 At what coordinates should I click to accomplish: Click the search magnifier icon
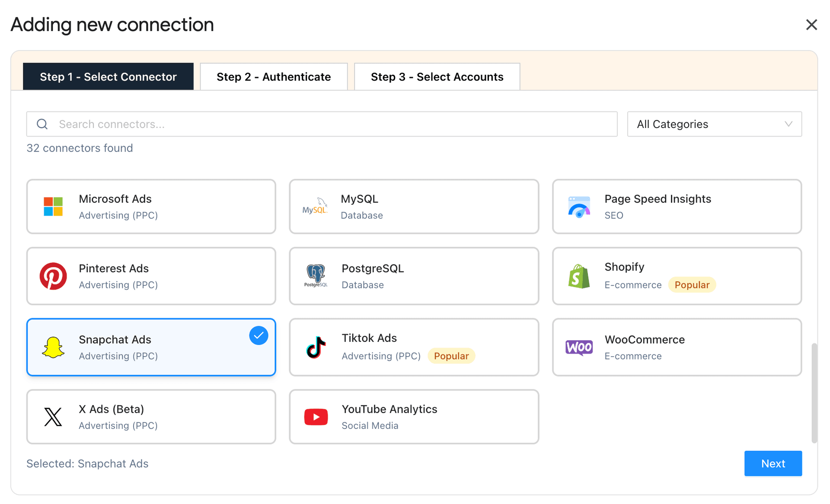point(42,124)
